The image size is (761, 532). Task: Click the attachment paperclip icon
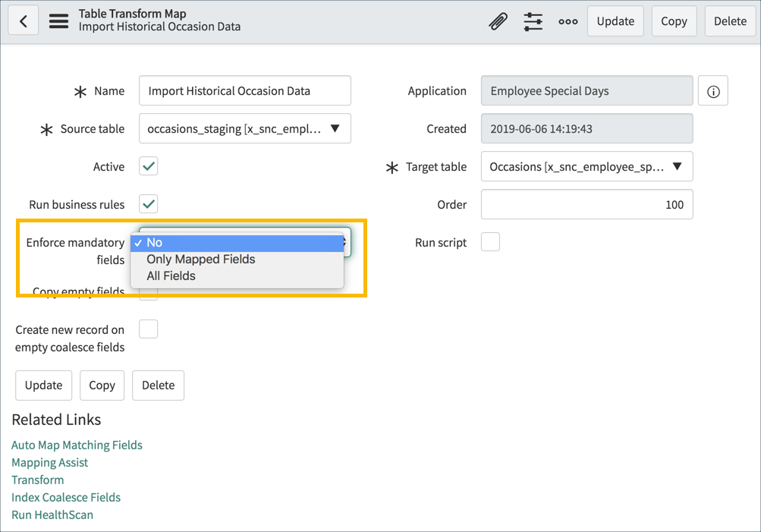(497, 20)
